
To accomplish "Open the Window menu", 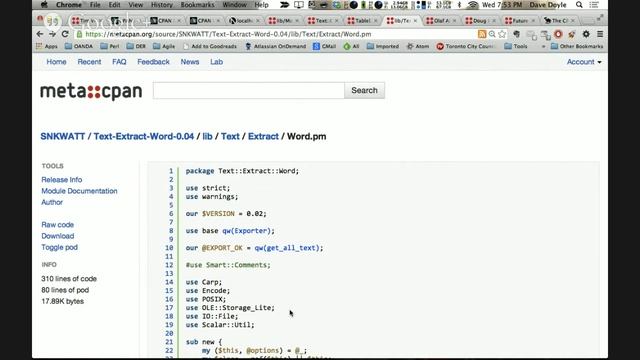I will (x=235, y=5).
